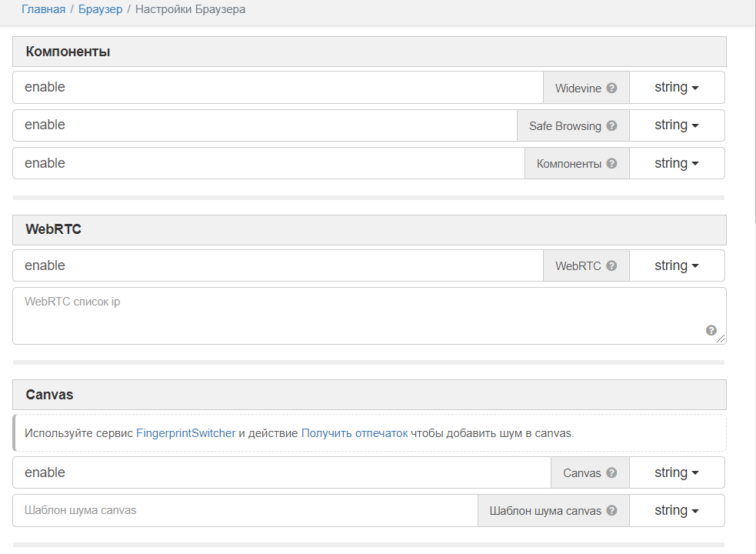756x554 pixels.
Task: Open the Браузер breadcrumb link
Action: [100, 10]
